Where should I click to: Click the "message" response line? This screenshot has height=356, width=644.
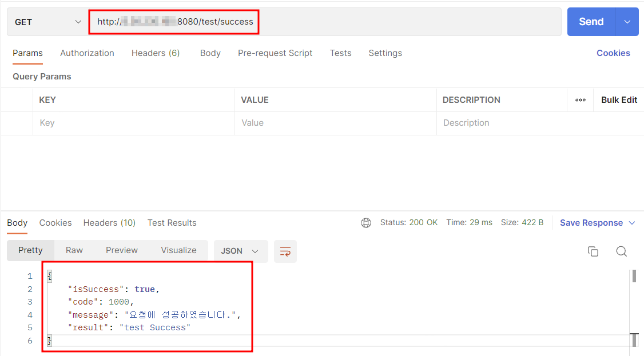154,315
